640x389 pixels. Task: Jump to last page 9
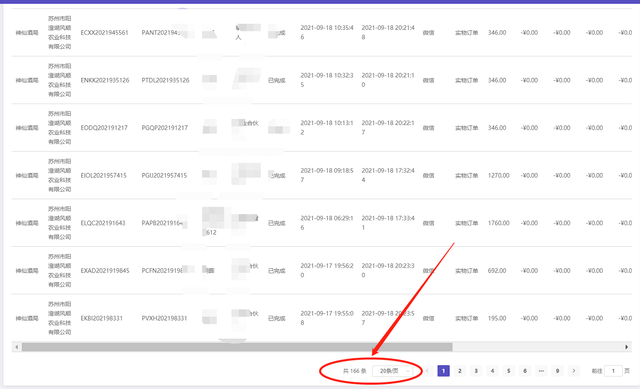pos(557,371)
